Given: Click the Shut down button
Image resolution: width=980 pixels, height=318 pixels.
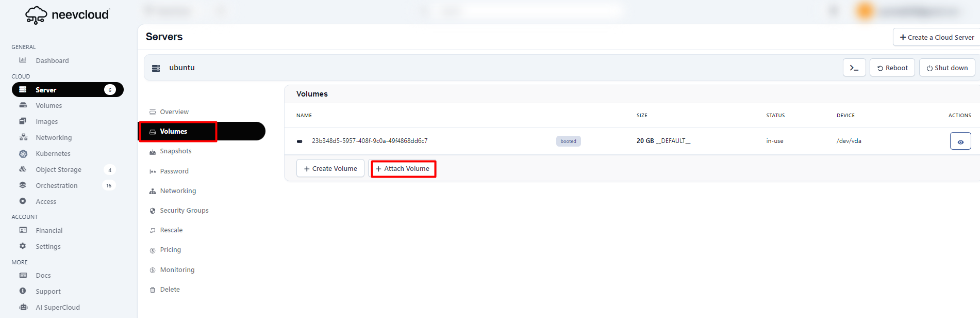Looking at the screenshot, I should (946, 68).
